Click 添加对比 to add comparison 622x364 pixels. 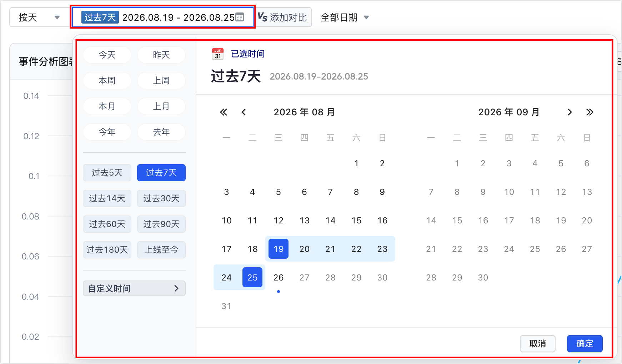click(284, 17)
